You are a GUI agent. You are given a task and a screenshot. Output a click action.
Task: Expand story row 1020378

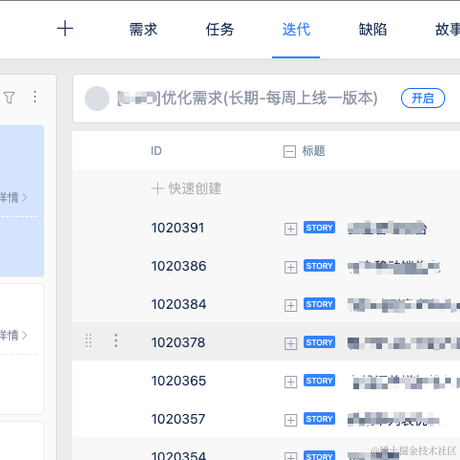tap(291, 343)
